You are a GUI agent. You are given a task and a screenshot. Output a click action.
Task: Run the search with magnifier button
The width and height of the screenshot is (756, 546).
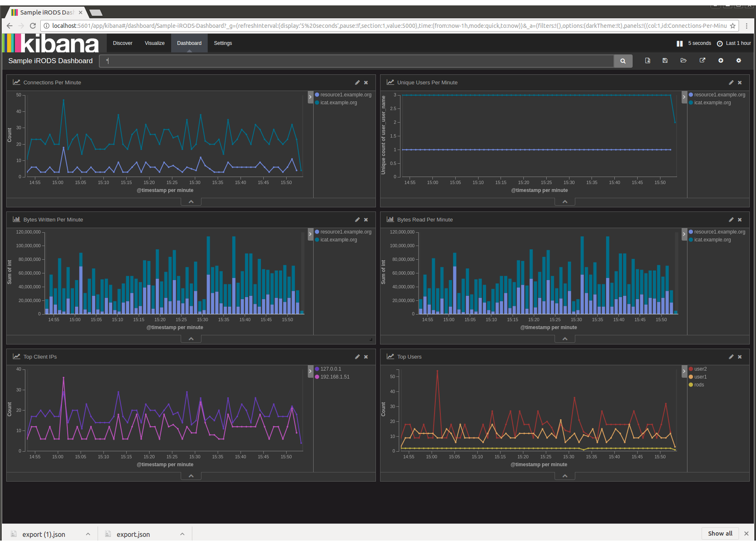pyautogui.click(x=623, y=61)
